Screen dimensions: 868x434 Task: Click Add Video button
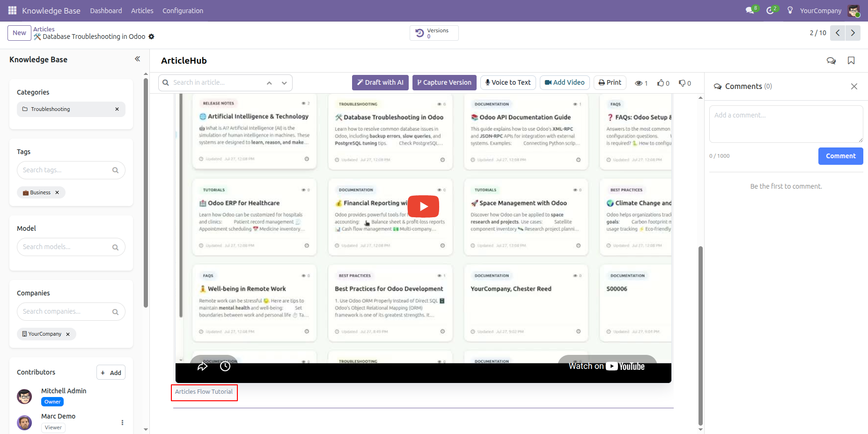point(565,82)
